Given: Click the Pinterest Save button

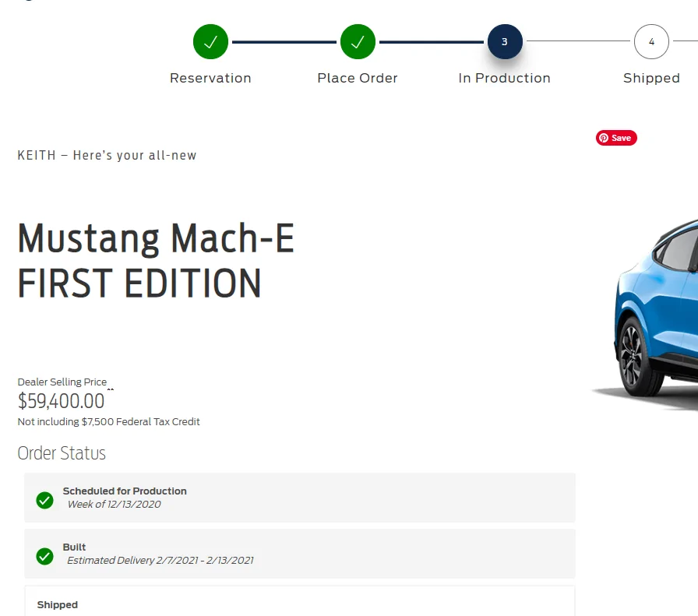Looking at the screenshot, I should [616, 138].
